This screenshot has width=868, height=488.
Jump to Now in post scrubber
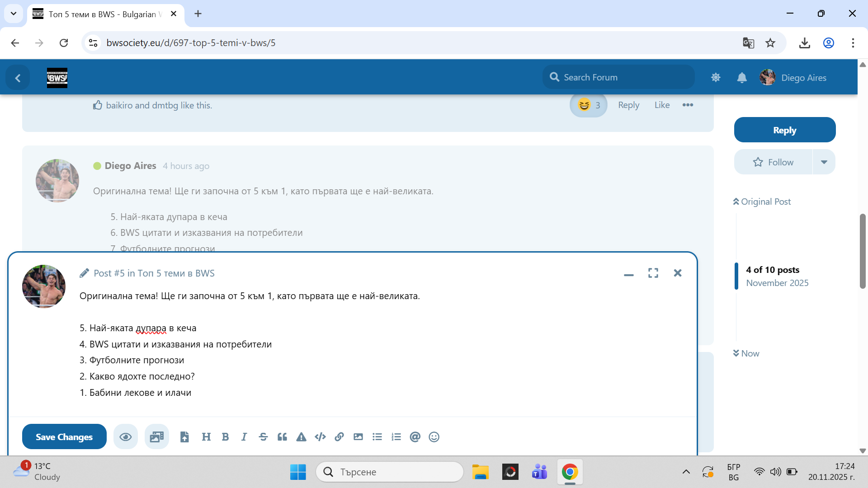coord(746,354)
